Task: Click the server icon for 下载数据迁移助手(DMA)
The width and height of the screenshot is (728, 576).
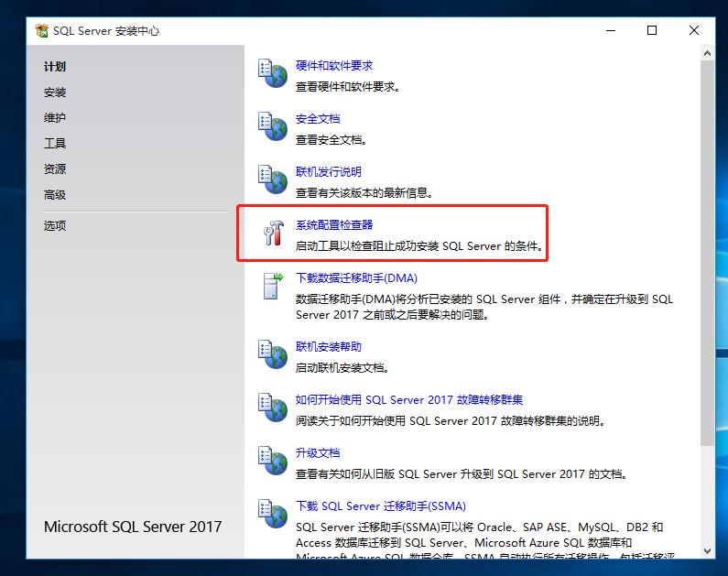Action: click(273, 286)
